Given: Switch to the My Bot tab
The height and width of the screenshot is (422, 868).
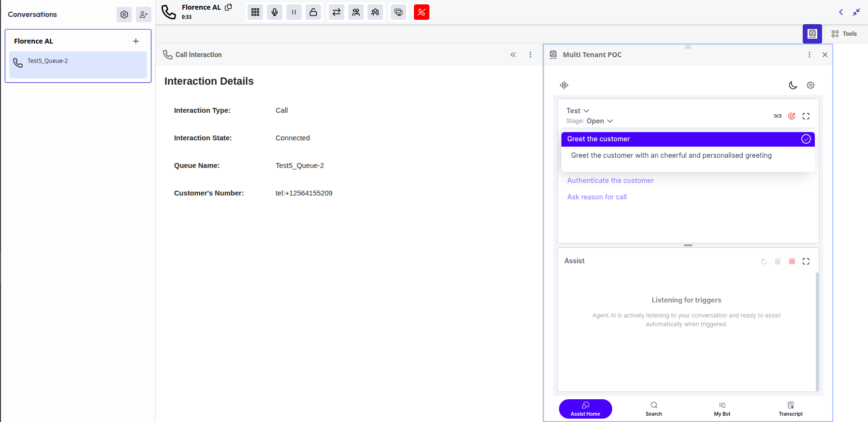Looking at the screenshot, I should point(722,409).
